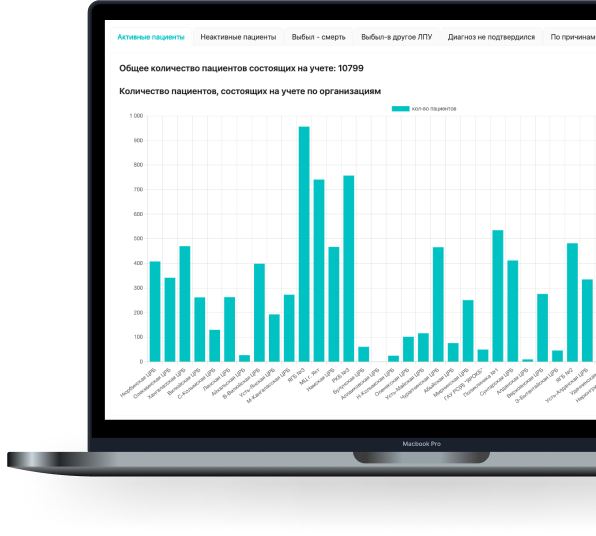Click the Поликлиника №1 bar
This screenshot has width=596, height=536.
[498, 296]
